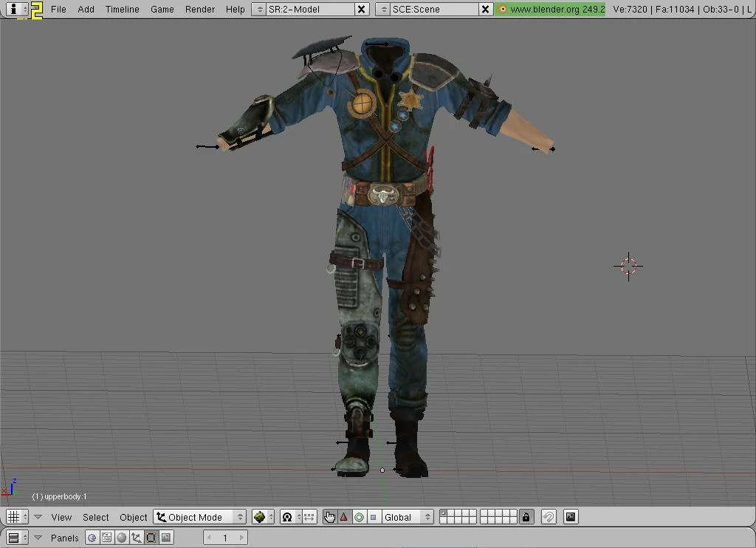Open the Render menu
Viewport: 756px width, 548px height.
pyautogui.click(x=199, y=9)
